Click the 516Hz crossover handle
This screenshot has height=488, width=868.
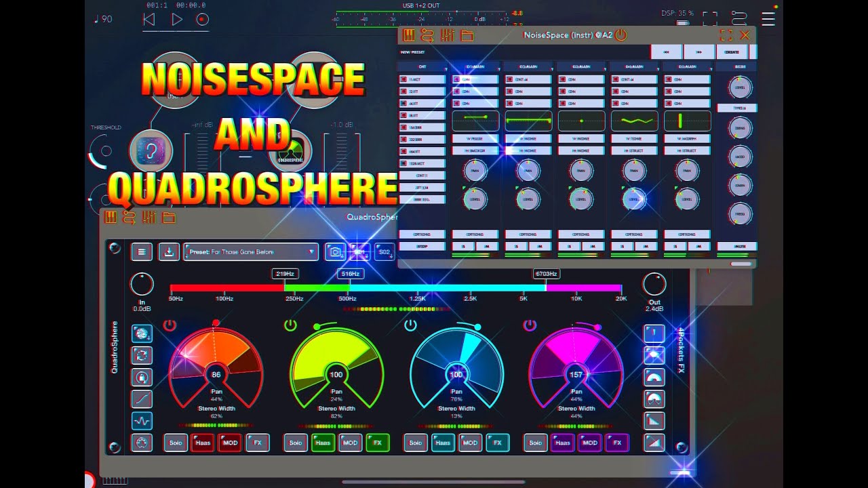tap(350, 274)
